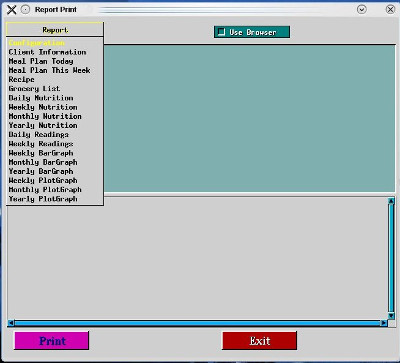Image resolution: width=400 pixels, height=363 pixels.
Task: Click the blue horizontal scrollbar track
Action: 197,323
